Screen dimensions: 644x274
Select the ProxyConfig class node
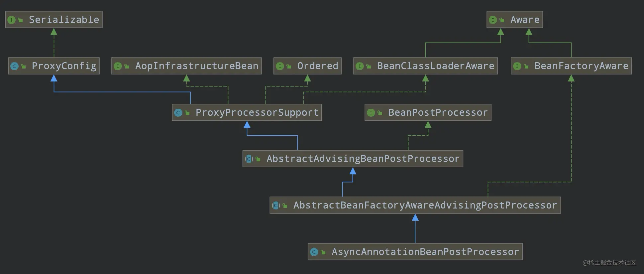[54, 66]
